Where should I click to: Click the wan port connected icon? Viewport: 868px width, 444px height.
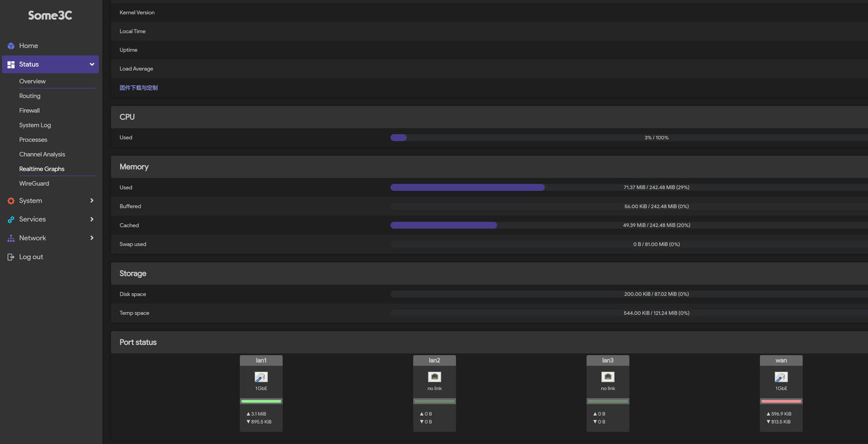(x=781, y=377)
